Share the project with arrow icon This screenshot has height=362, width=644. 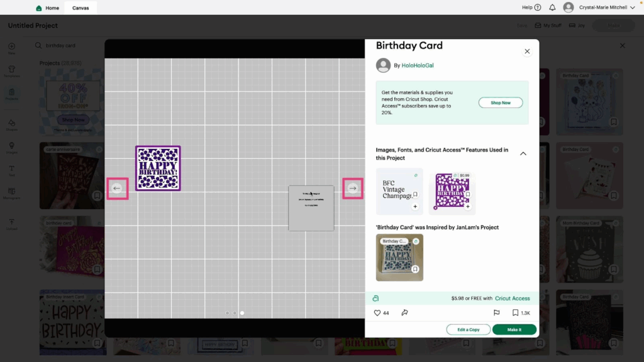pyautogui.click(x=404, y=313)
